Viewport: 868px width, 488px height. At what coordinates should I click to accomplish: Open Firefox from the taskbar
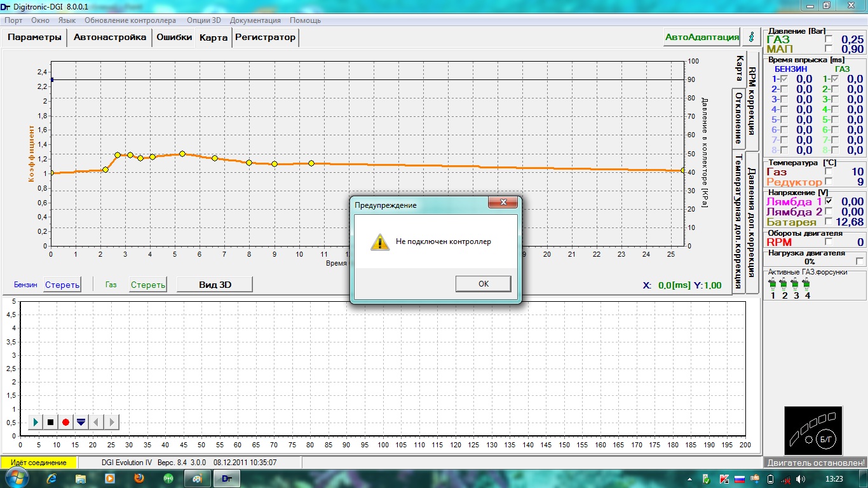139,478
